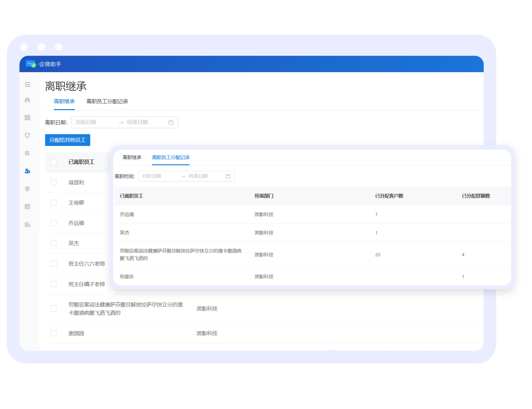This screenshot has width=532, height=409.
Task: Switch to 离职继承 tab in main page
Action: pos(64,101)
